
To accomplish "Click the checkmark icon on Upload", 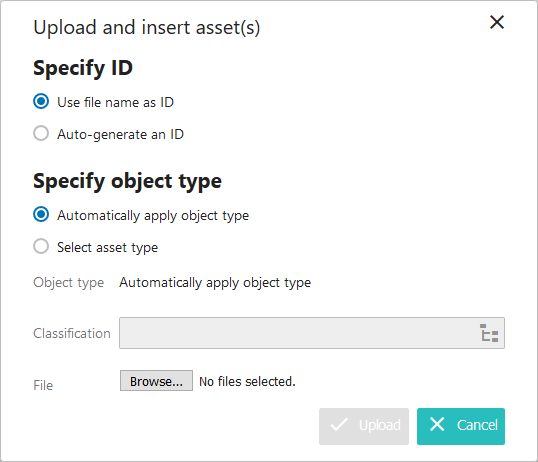I will pyautogui.click(x=339, y=425).
